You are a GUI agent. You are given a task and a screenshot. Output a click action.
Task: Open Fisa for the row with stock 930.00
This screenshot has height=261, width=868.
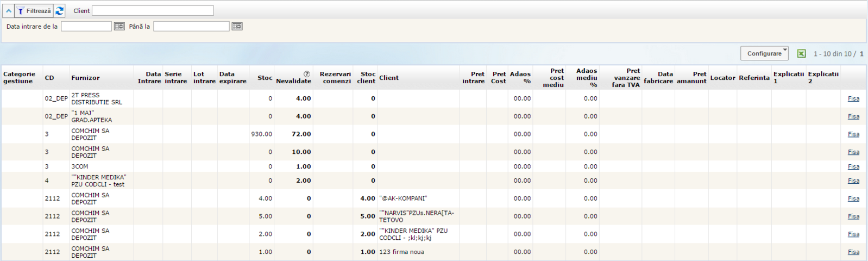853,134
